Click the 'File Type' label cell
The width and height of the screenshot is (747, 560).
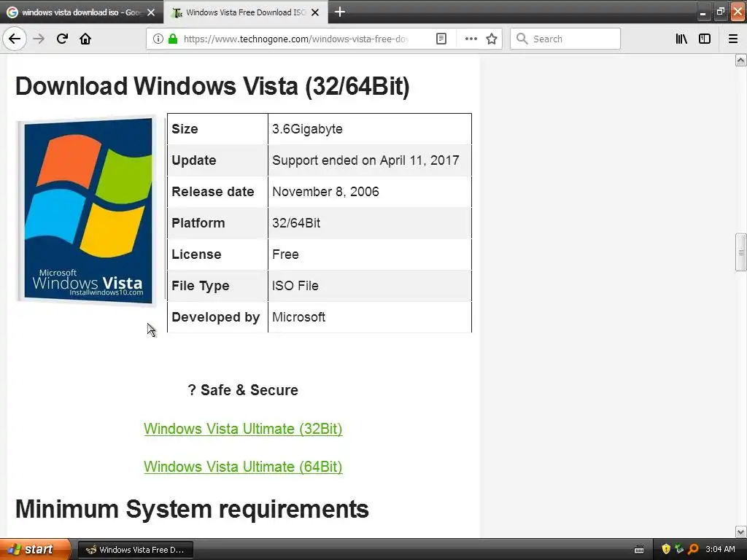tap(217, 286)
